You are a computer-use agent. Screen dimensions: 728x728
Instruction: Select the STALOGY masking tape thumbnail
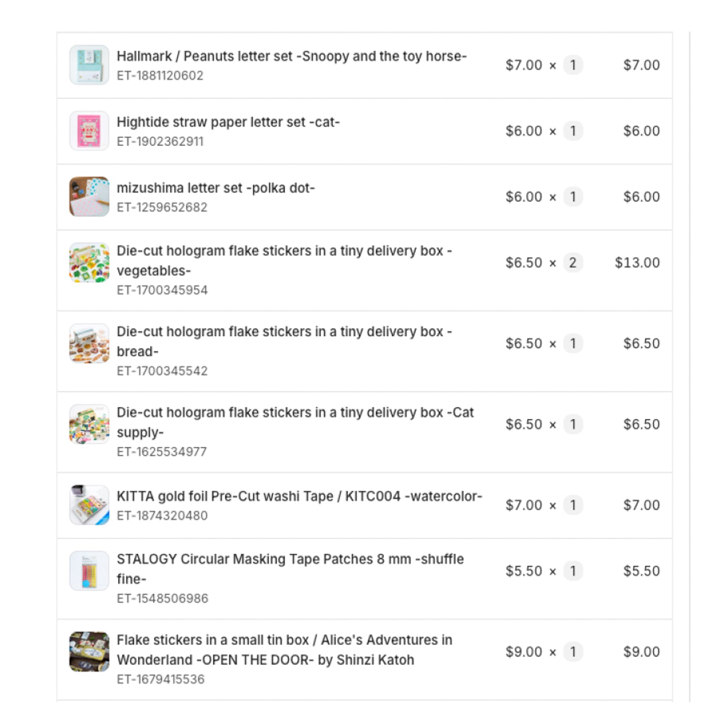tap(89, 571)
